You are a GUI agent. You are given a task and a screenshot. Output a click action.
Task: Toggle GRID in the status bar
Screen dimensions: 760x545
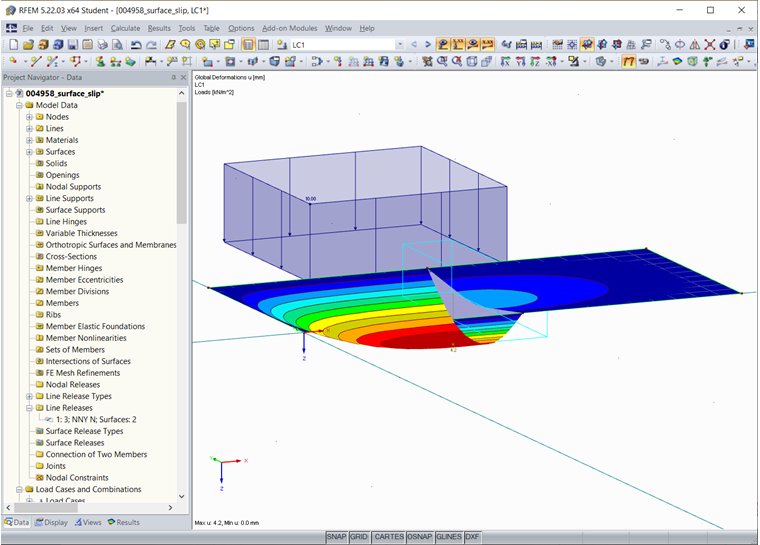pyautogui.click(x=359, y=537)
